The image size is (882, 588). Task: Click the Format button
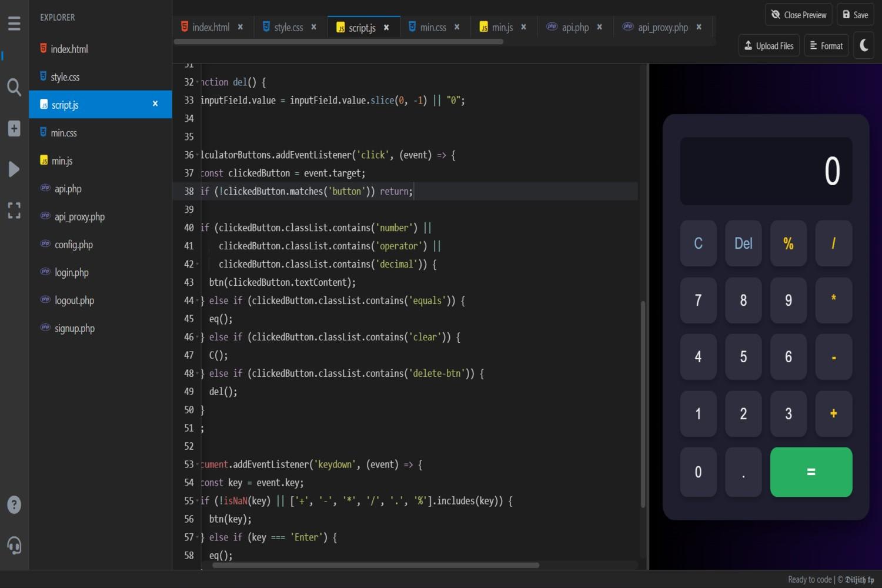click(x=826, y=45)
